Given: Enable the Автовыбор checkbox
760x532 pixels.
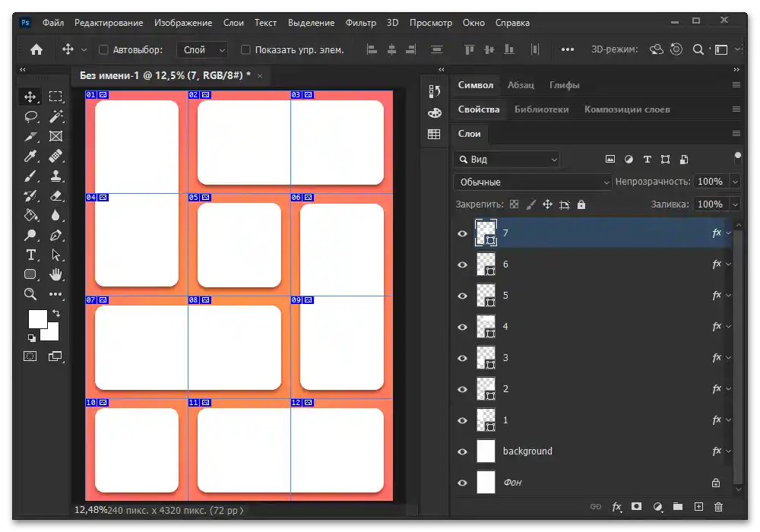Looking at the screenshot, I should click(x=104, y=50).
